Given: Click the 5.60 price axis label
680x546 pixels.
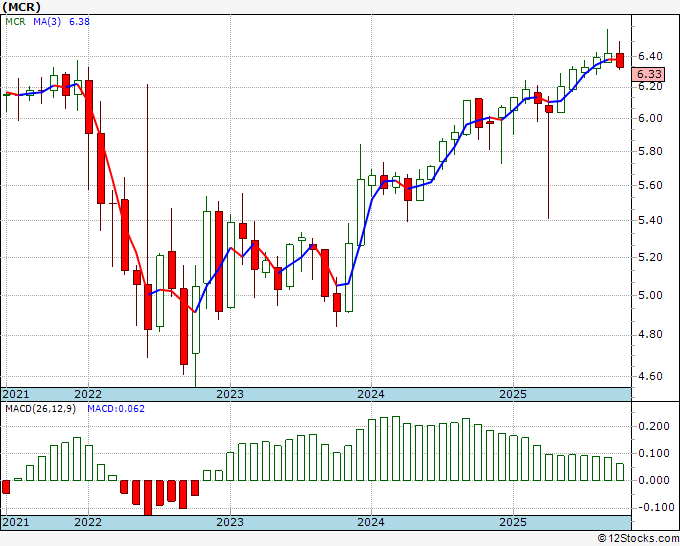Looking at the screenshot, I should [x=650, y=185].
